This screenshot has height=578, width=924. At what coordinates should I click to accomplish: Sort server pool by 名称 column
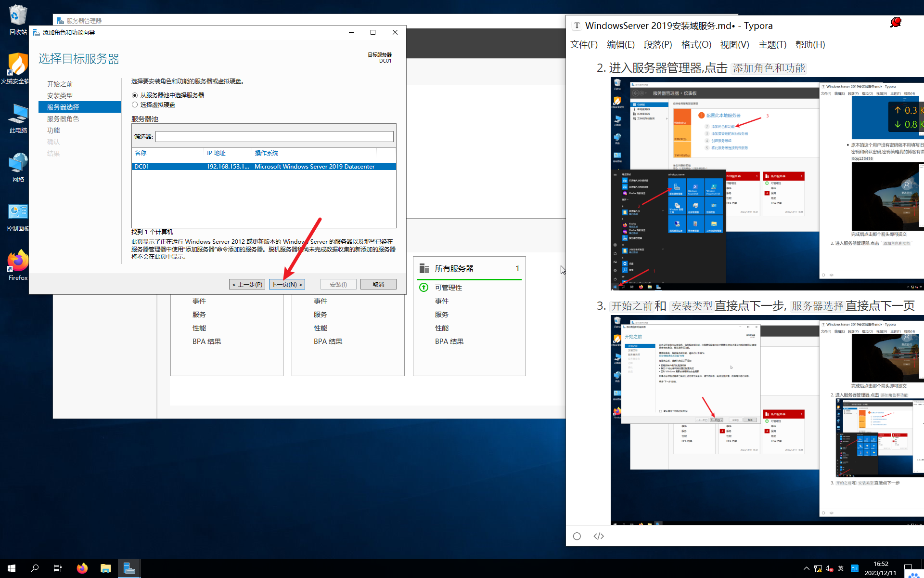pyautogui.click(x=141, y=153)
